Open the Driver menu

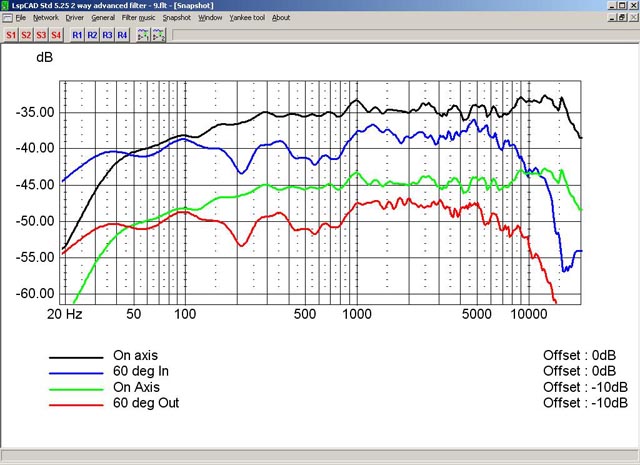click(x=75, y=18)
